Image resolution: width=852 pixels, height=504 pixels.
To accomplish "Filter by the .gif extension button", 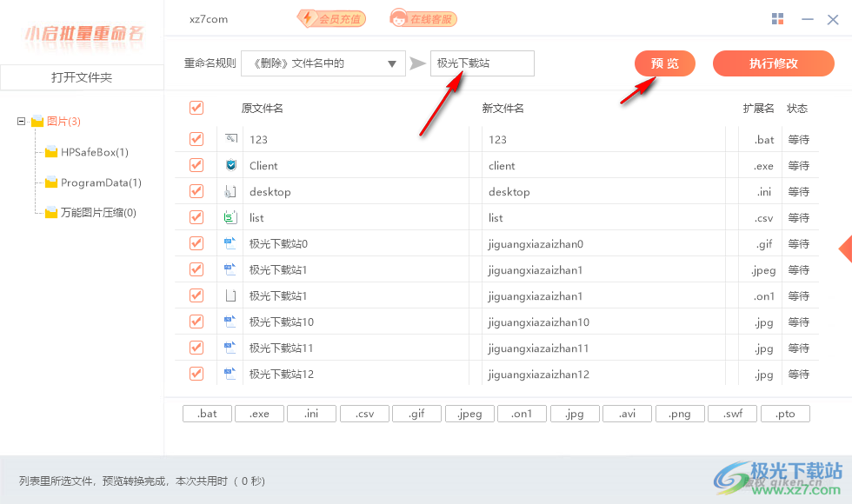I will point(416,414).
